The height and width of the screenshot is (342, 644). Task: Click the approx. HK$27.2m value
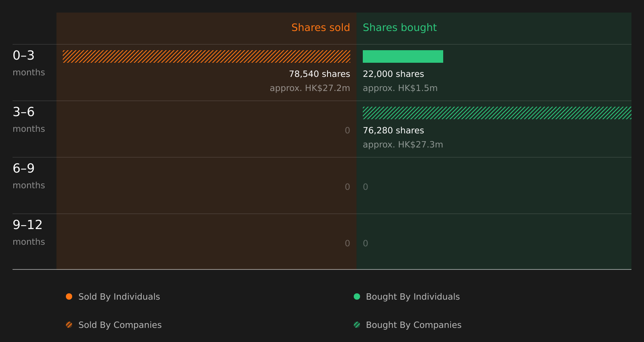(310, 88)
